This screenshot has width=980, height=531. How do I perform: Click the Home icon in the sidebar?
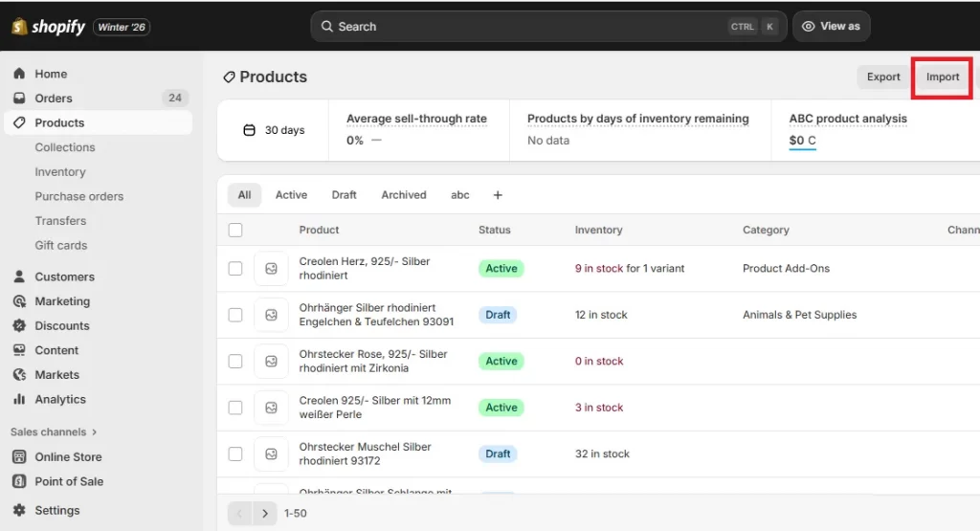coord(19,74)
